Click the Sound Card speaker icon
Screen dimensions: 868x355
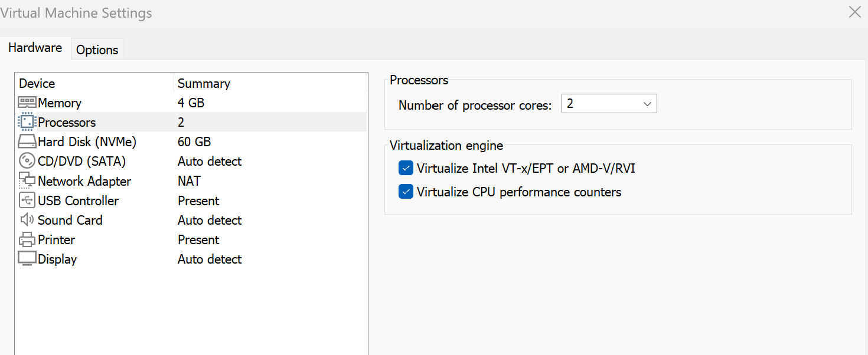27,220
